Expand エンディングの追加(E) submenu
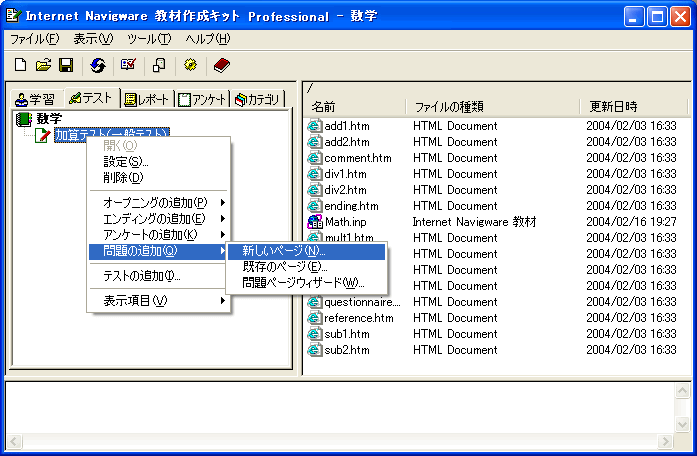Viewport: 697px width, 456px height. click(x=158, y=219)
